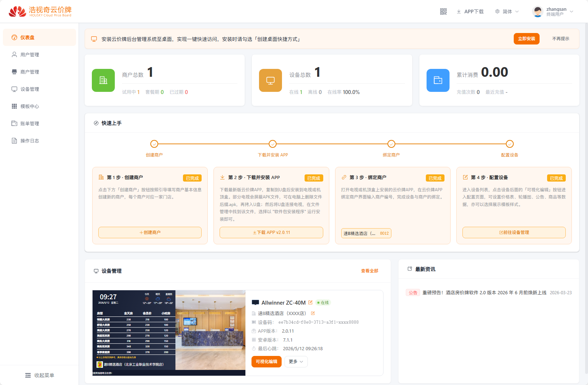Click the 前往设备管理 button
This screenshot has height=385, width=588.
point(514,233)
